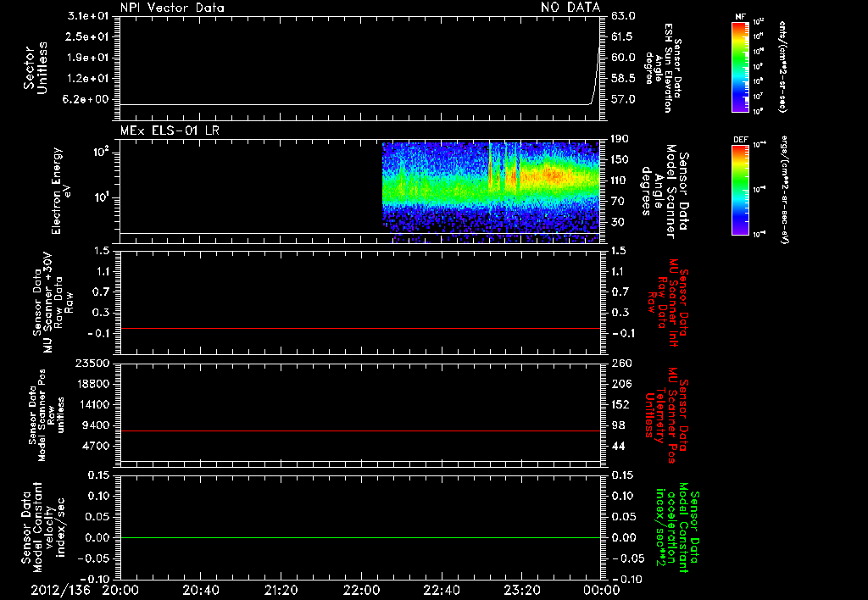Click the 'cnts/(cm**2-sr-sec)' unit label

point(782,67)
